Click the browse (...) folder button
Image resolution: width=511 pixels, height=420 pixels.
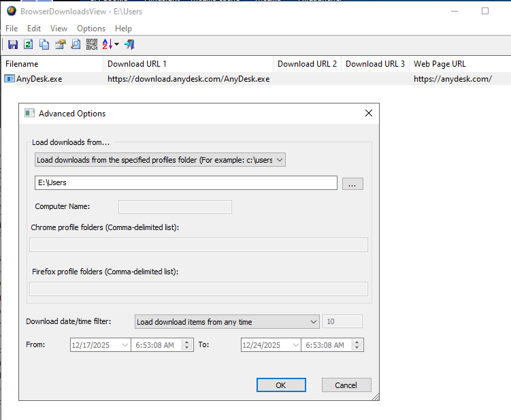(x=352, y=184)
